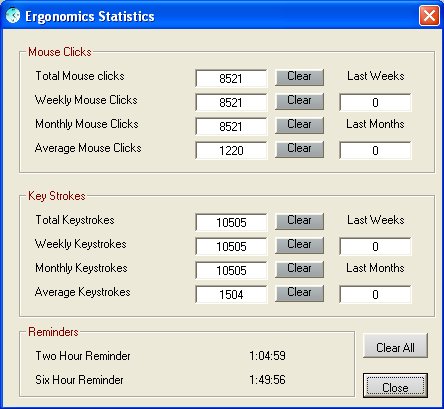Select the Average Mouse Clicks field showing 1220
444x409 pixels.
click(231, 150)
